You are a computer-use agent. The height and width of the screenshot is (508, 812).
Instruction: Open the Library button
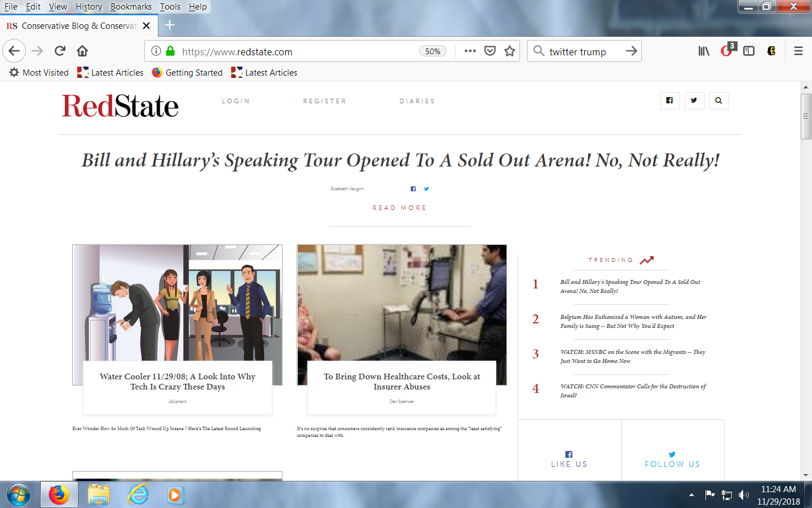point(704,51)
